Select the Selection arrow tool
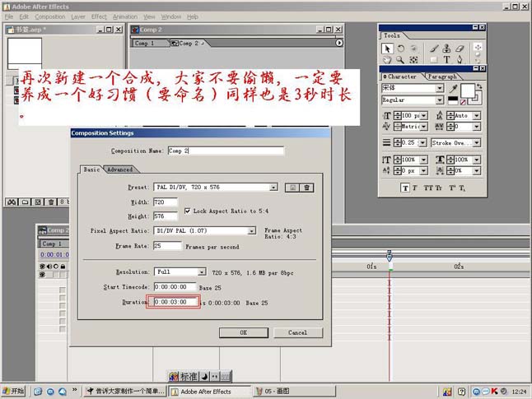Image resolution: width=532 pixels, height=399 pixels. [x=387, y=49]
